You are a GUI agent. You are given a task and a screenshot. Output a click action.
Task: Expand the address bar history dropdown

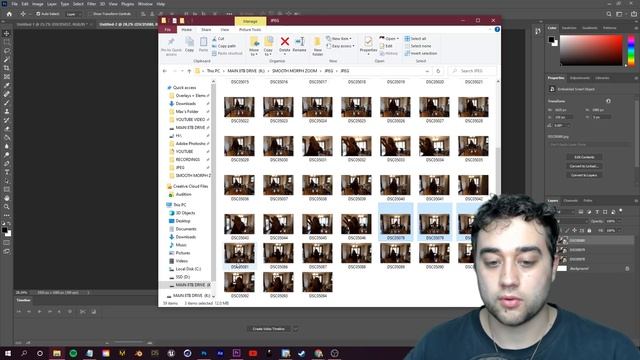pyautogui.click(x=427, y=71)
